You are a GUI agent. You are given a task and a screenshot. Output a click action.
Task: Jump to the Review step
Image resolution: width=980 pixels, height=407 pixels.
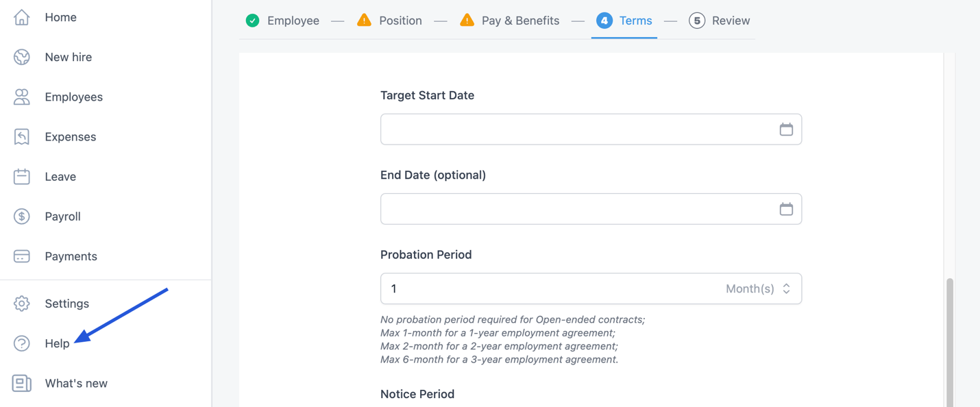click(x=720, y=21)
